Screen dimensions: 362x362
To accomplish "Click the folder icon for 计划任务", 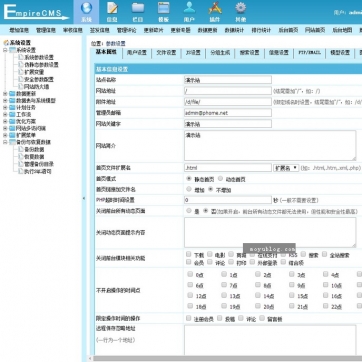I will pyautogui.click(x=12, y=108).
